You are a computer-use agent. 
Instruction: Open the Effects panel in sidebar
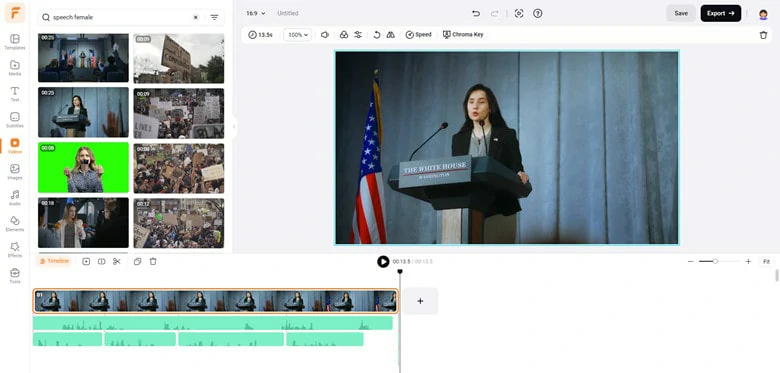[x=15, y=250]
